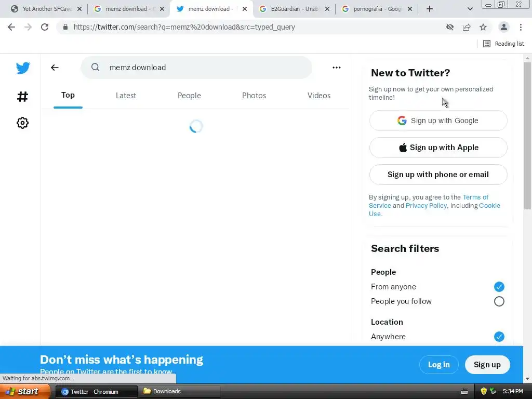Screen dimensions: 532x399
Task: Expand the tab search chevron
Action: pyautogui.click(x=470, y=9)
